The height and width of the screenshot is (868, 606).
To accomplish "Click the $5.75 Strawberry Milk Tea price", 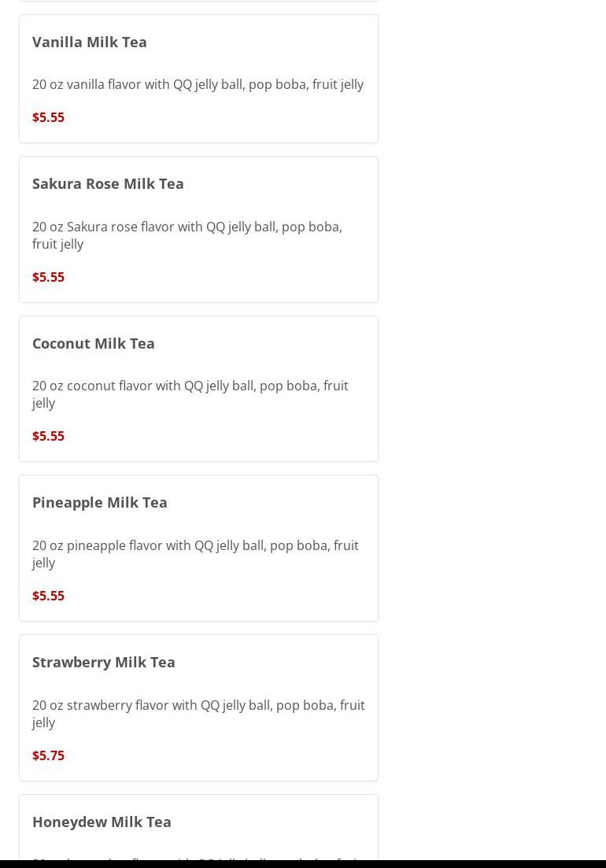I will click(x=48, y=755).
